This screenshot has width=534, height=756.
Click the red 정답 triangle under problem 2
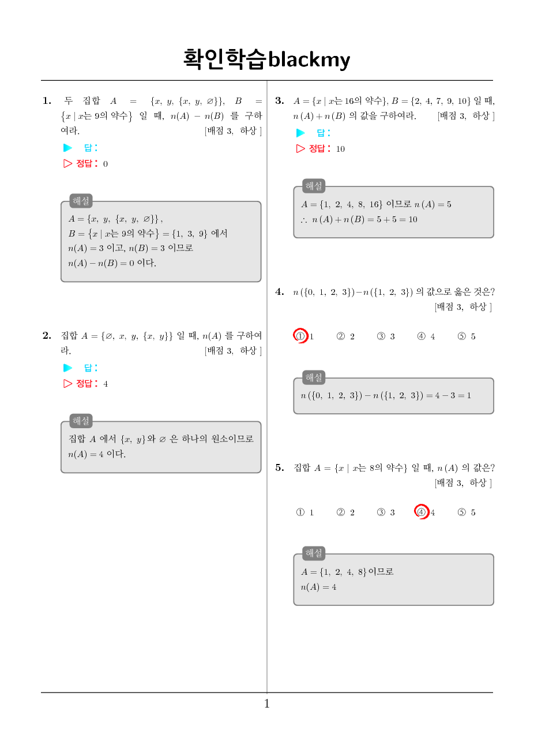[x=68, y=383]
